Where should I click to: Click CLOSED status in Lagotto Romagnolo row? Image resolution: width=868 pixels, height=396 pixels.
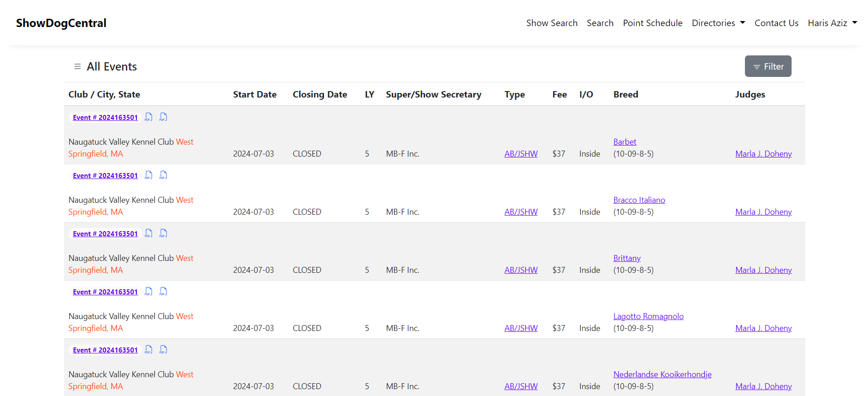(307, 328)
